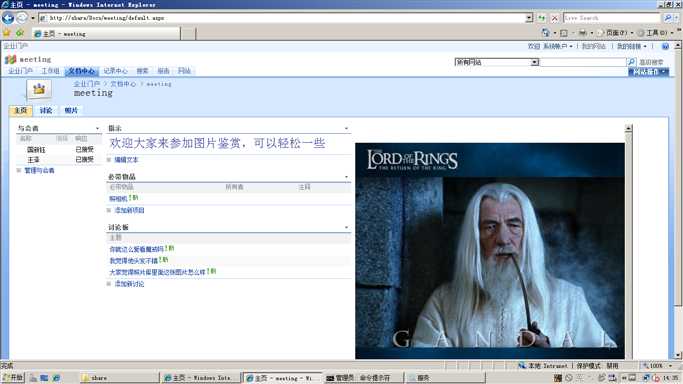The image size is (683, 384).
Task: Click the Lord of the Rings Gandalf picture
Action: coord(490,251)
